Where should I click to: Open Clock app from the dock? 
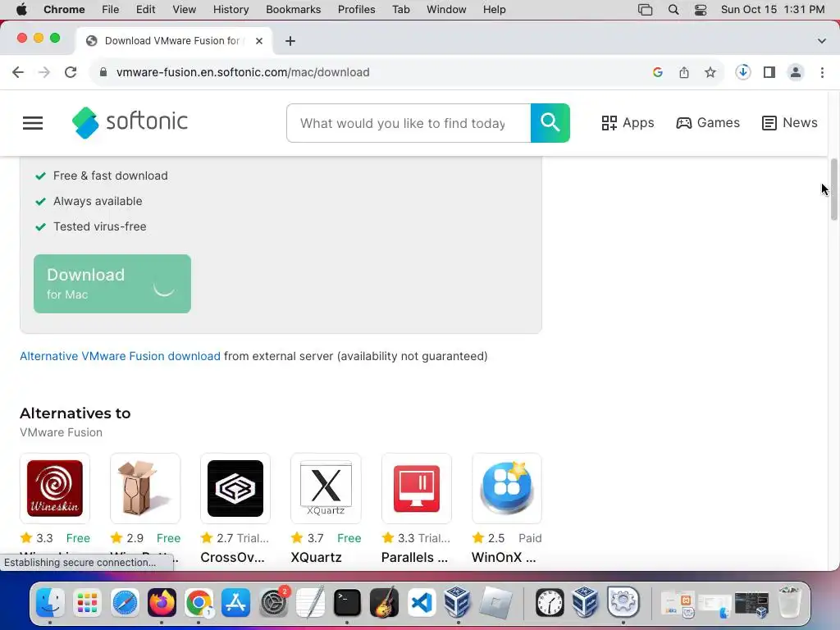coord(550,602)
